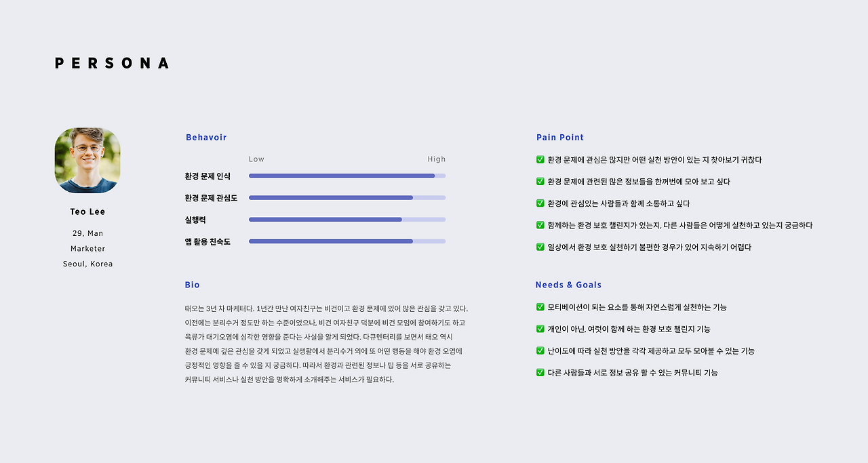Click the checkmark beside 여럿이 함께 하는 챌린지 기능

pos(540,329)
